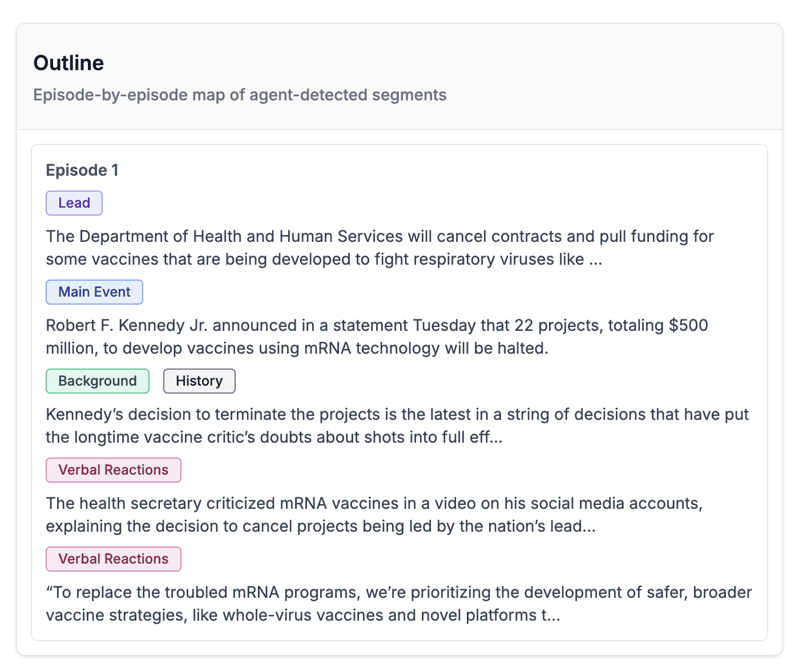The width and height of the screenshot is (799, 672).
Task: Click the green Background tag
Action: [98, 381]
